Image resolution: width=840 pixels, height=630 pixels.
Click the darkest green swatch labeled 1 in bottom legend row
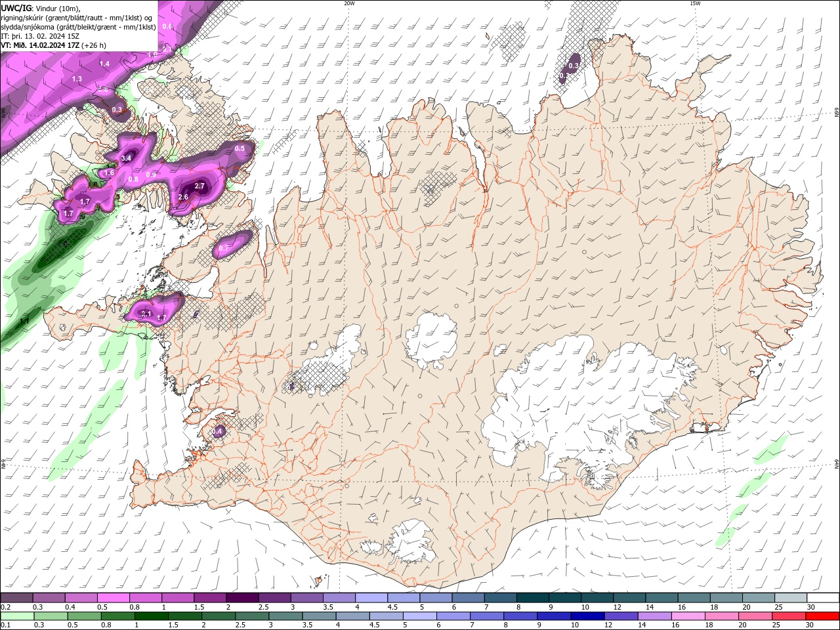[152, 616]
